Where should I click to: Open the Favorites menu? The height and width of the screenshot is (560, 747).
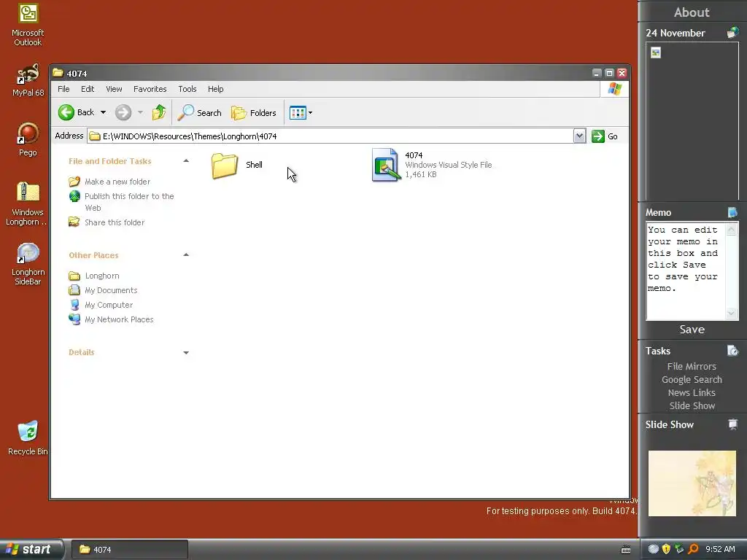click(150, 89)
